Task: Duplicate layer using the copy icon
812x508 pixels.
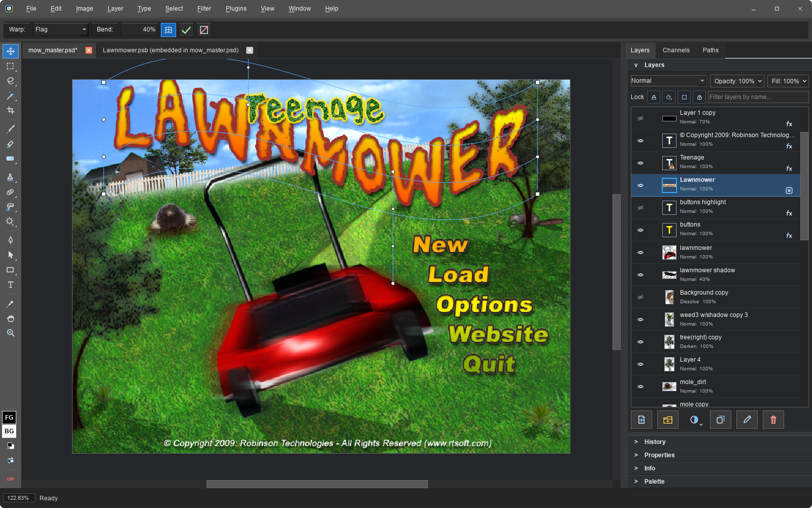Action: (x=721, y=420)
